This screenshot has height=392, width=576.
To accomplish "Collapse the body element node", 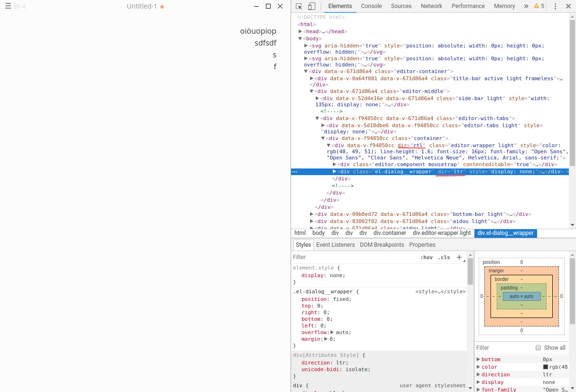I will [x=301, y=38].
